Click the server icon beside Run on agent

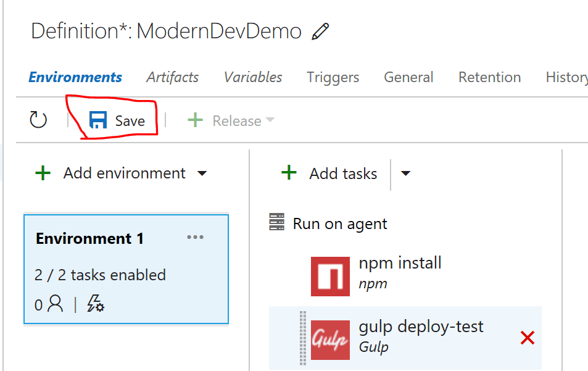click(277, 222)
